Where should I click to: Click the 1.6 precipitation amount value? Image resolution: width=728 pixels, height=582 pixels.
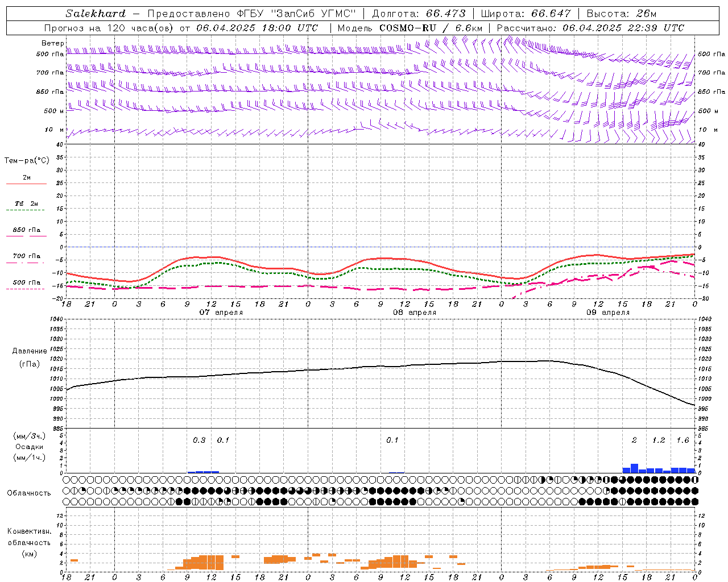pos(682,440)
